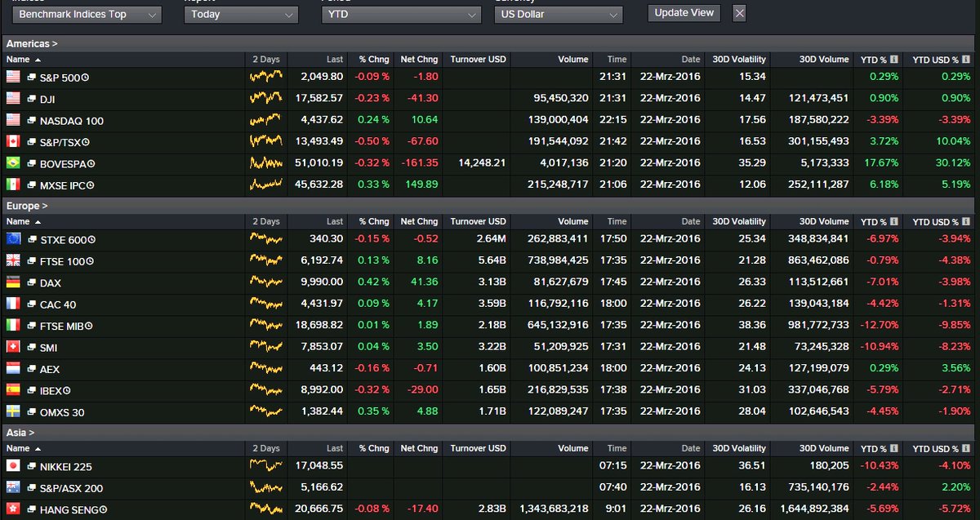The height and width of the screenshot is (520, 980).
Task: Click HANG SENG volume 1,343,683,218
Action: (x=554, y=509)
